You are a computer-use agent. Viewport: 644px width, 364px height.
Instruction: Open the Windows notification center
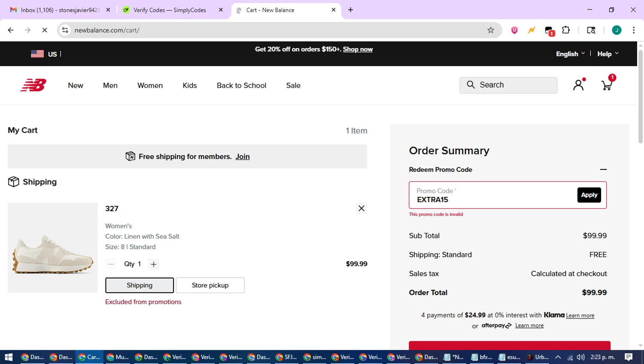tap(629, 357)
